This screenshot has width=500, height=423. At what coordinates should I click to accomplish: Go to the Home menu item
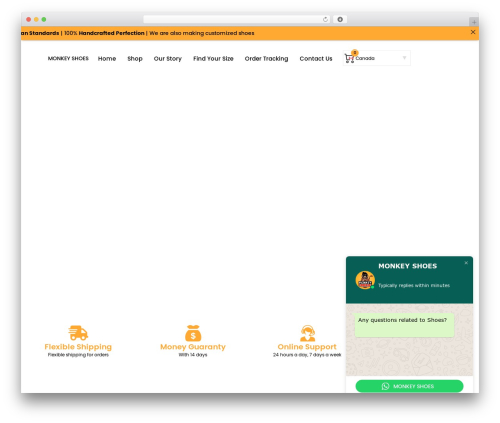coord(107,59)
